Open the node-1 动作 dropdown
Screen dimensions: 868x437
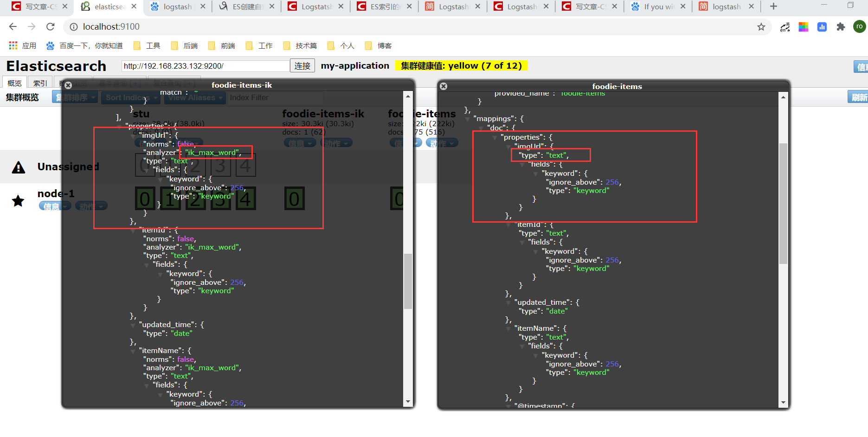91,206
